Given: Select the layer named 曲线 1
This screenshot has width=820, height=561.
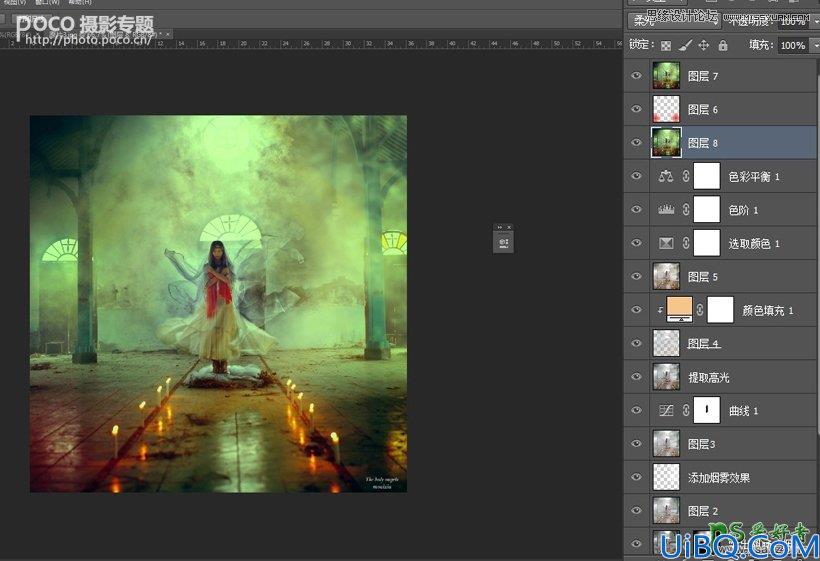Looking at the screenshot, I should 743,411.
